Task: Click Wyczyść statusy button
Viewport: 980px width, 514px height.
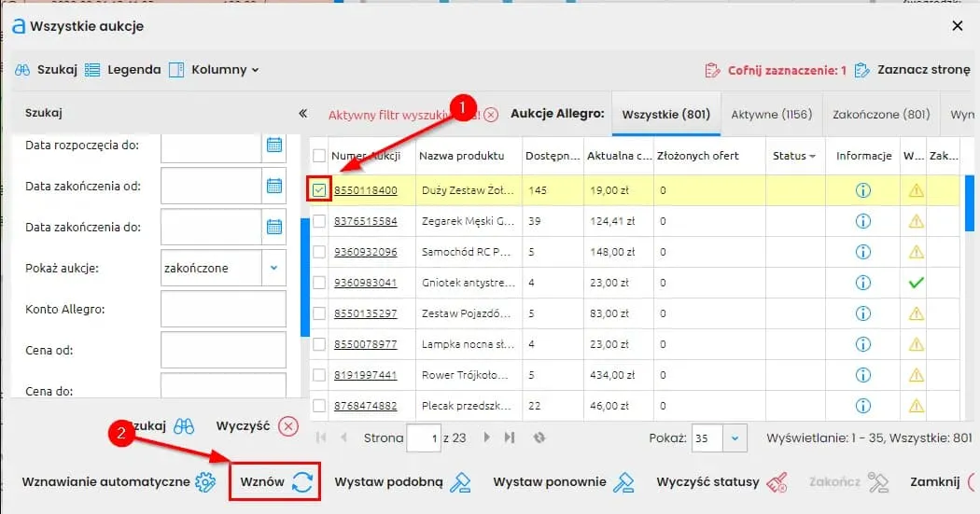Action: (721, 481)
